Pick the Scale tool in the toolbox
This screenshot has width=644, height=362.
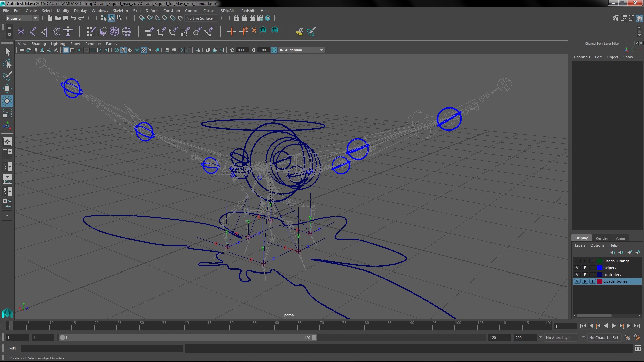coord(7,113)
